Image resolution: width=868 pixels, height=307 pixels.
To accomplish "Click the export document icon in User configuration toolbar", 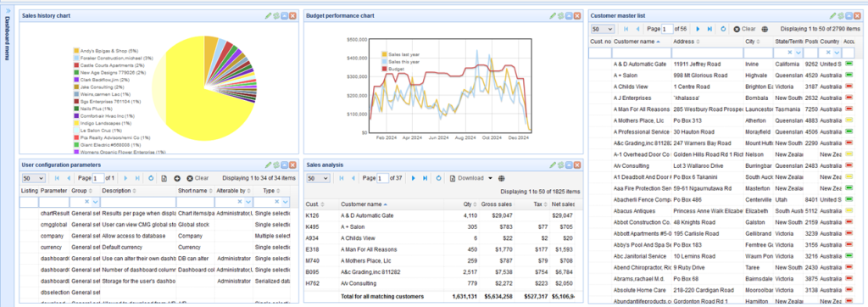I will (x=164, y=178).
